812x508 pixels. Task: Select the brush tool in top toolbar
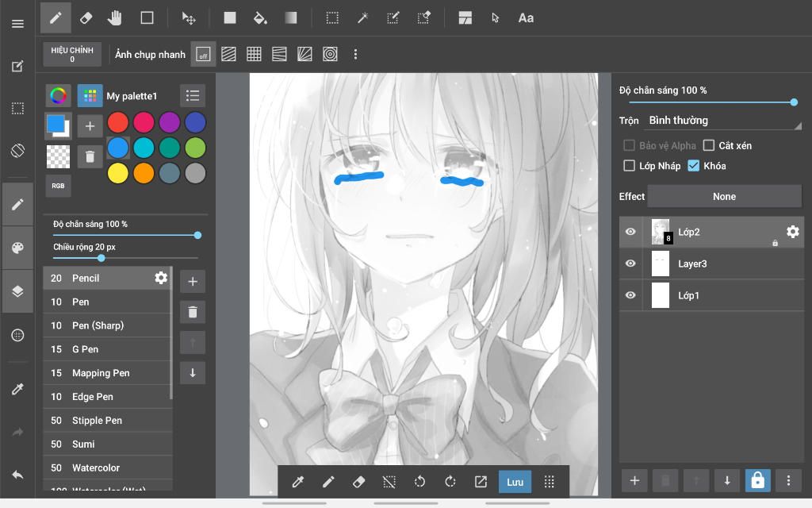click(56, 18)
